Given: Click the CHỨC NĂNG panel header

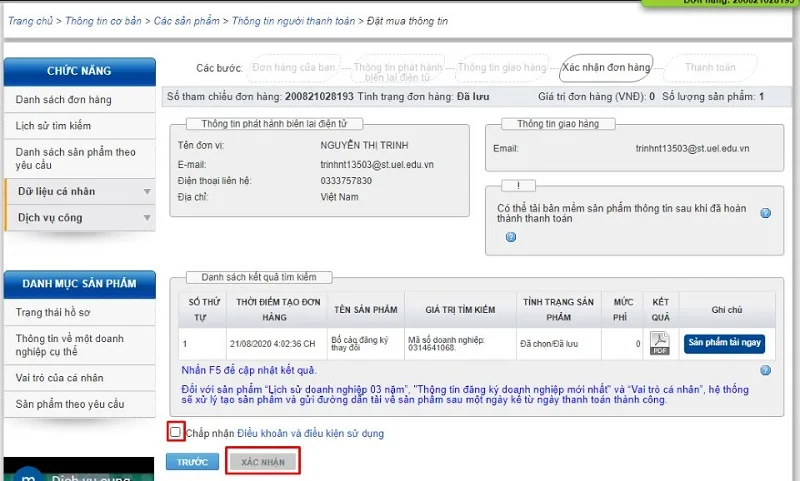Looking at the screenshot, I should (x=80, y=71).
